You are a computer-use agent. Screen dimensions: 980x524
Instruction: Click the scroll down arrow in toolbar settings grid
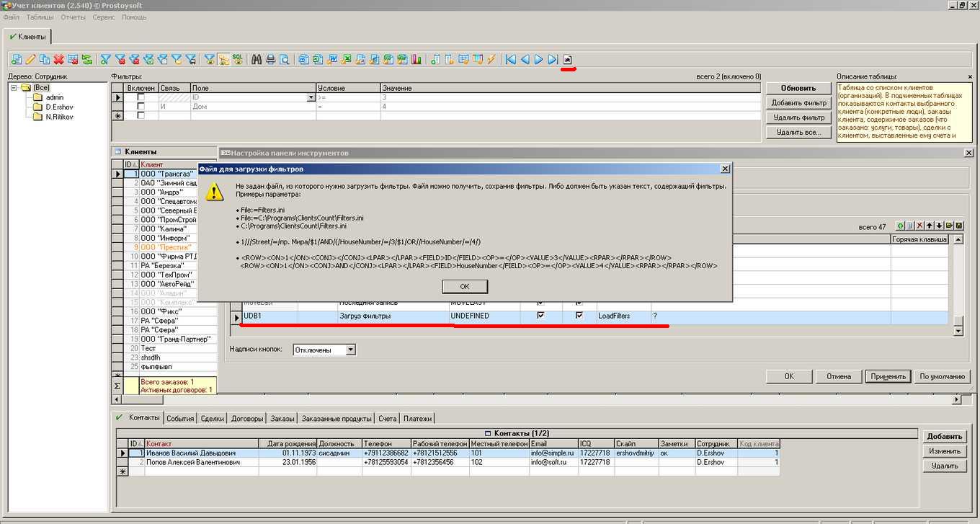coord(958,331)
